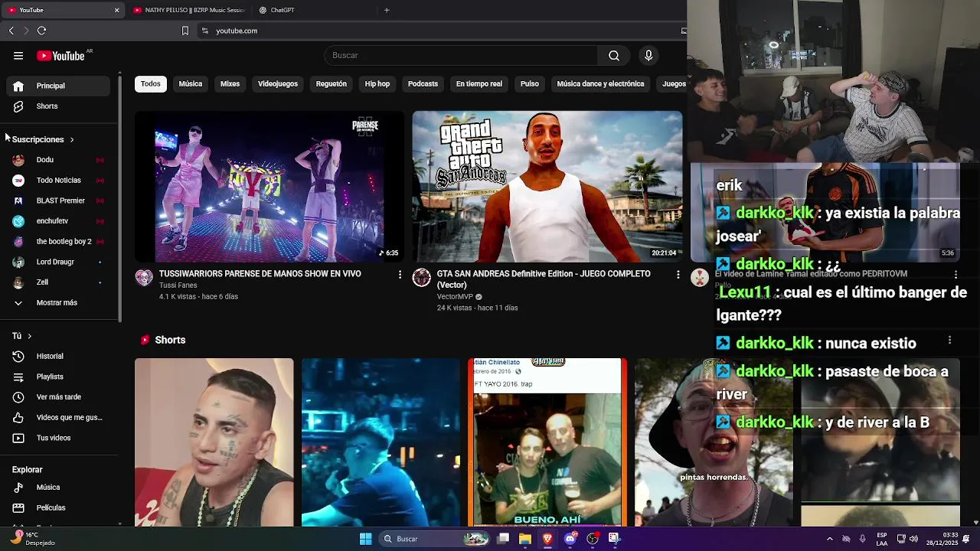Select Música dance y electrónica chip
The image size is (980, 551).
pyautogui.click(x=600, y=83)
